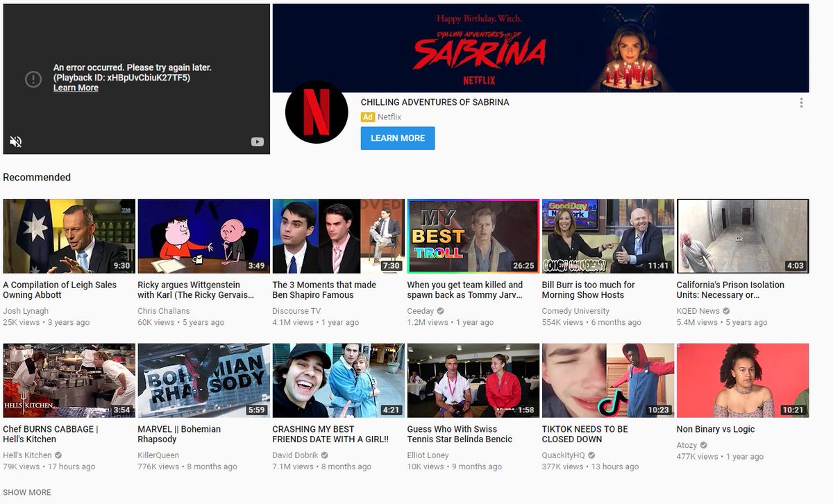This screenshot has width=833, height=504.
Task: Click the yellow Ad badge next to Netflix
Action: coord(368,117)
